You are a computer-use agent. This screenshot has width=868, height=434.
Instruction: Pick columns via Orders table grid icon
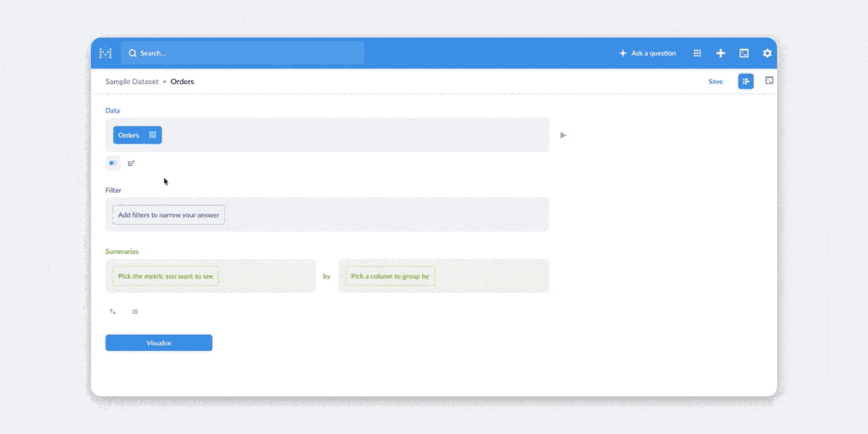pyautogui.click(x=153, y=135)
